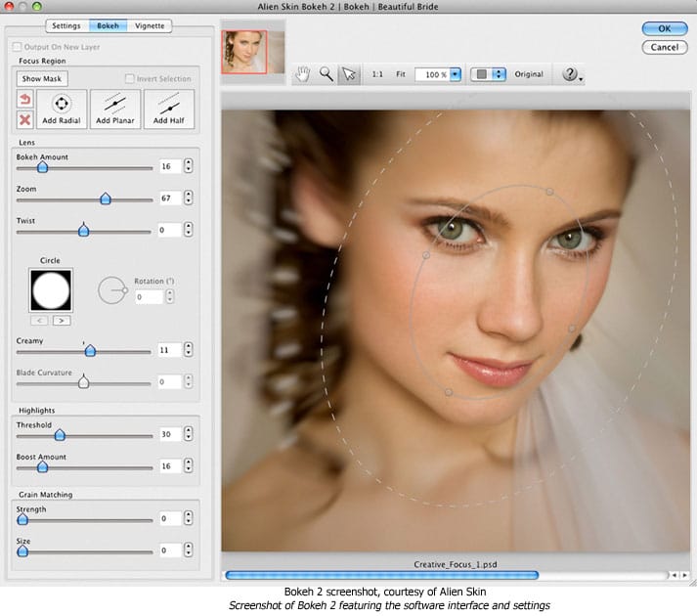
Task: Switch to the Vignette tab
Action: 151,25
